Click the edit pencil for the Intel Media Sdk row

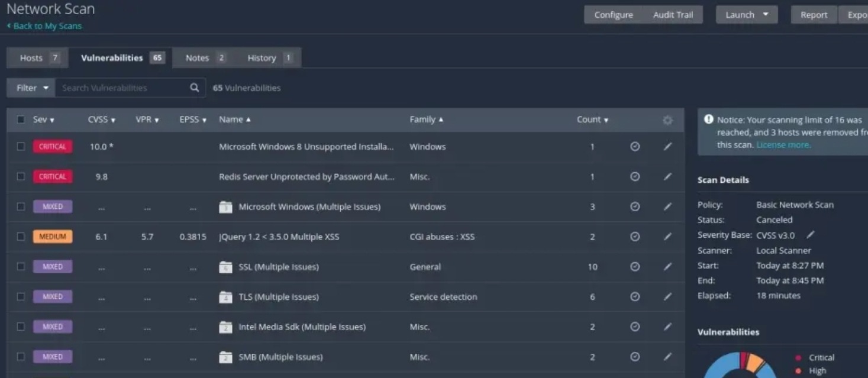tap(667, 327)
